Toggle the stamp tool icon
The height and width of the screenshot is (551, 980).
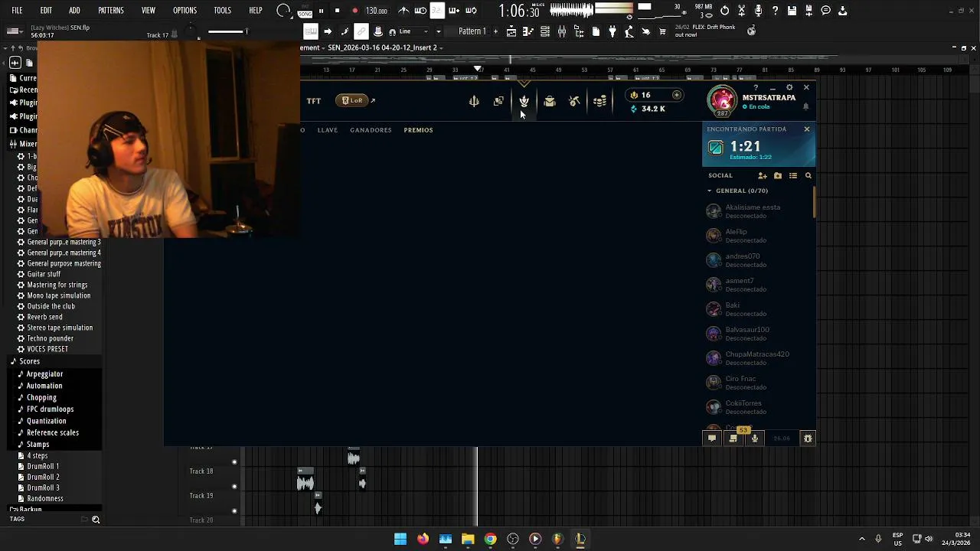378,31
